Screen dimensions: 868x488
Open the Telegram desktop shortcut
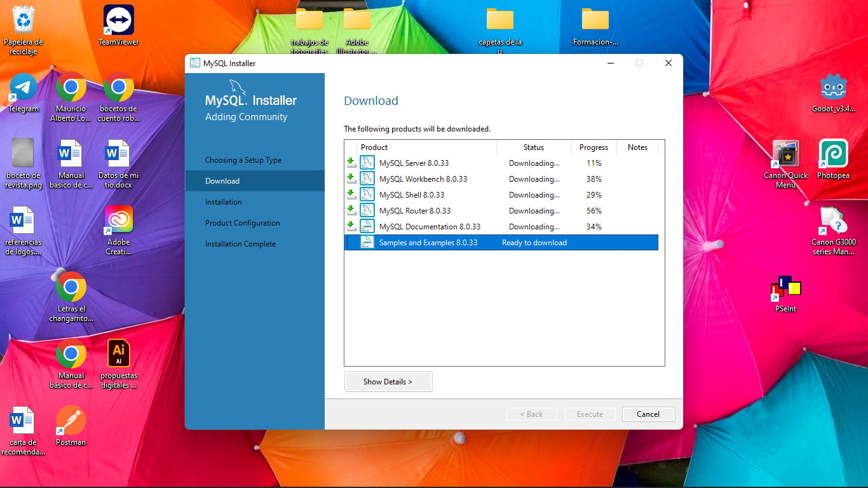[x=24, y=93]
